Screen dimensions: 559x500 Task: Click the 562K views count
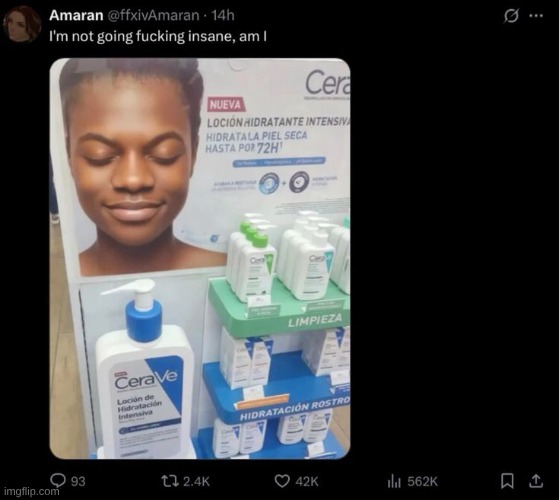click(422, 481)
